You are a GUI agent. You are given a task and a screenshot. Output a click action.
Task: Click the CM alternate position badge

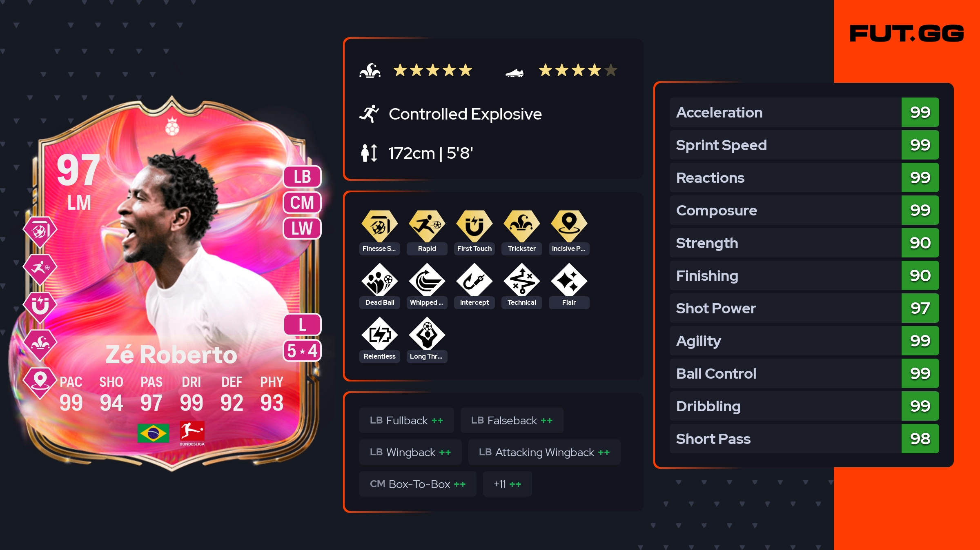[x=302, y=202]
